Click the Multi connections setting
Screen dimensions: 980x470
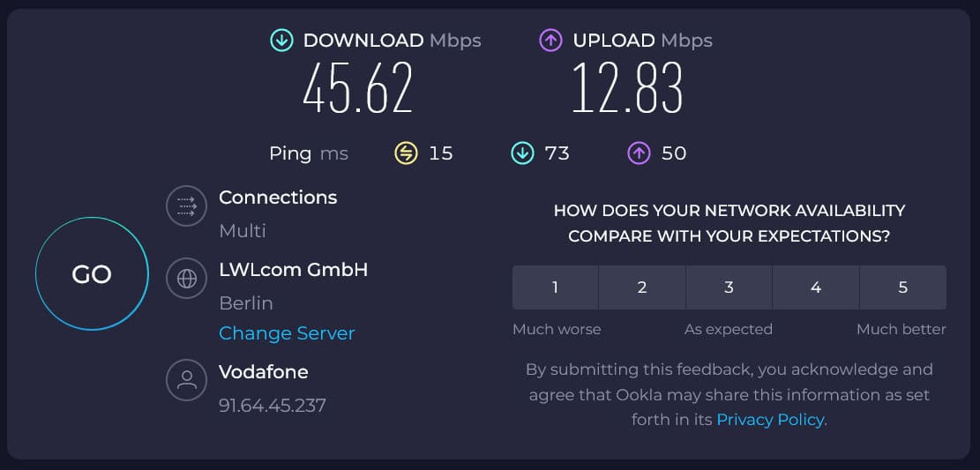243,231
